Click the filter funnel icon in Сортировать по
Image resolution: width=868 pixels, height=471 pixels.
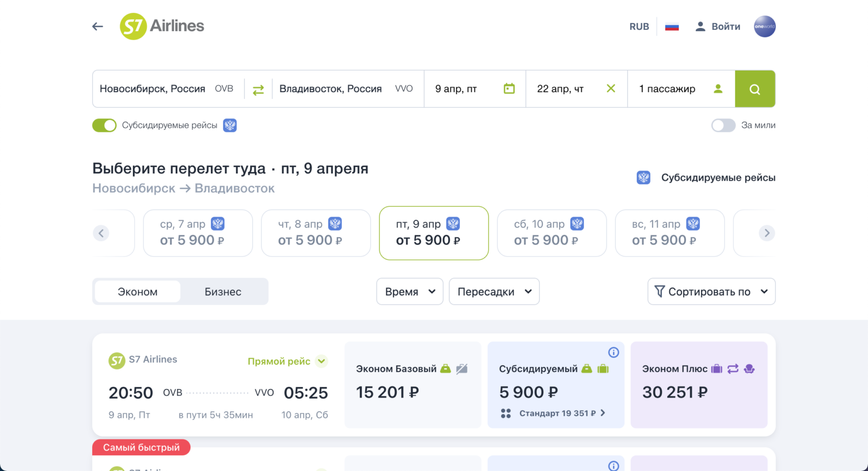(x=659, y=291)
